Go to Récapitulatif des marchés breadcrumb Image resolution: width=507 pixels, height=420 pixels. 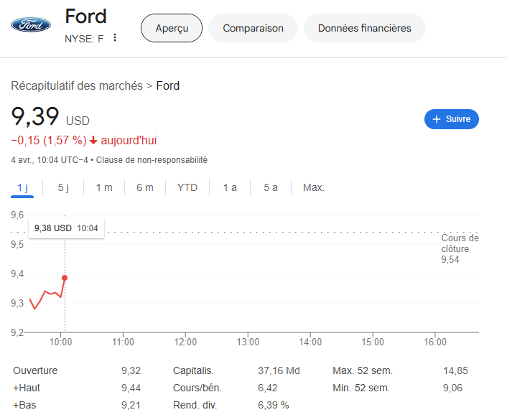(x=77, y=85)
